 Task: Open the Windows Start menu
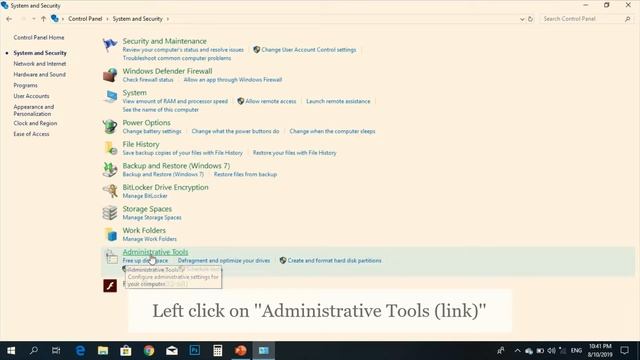coord(11,351)
